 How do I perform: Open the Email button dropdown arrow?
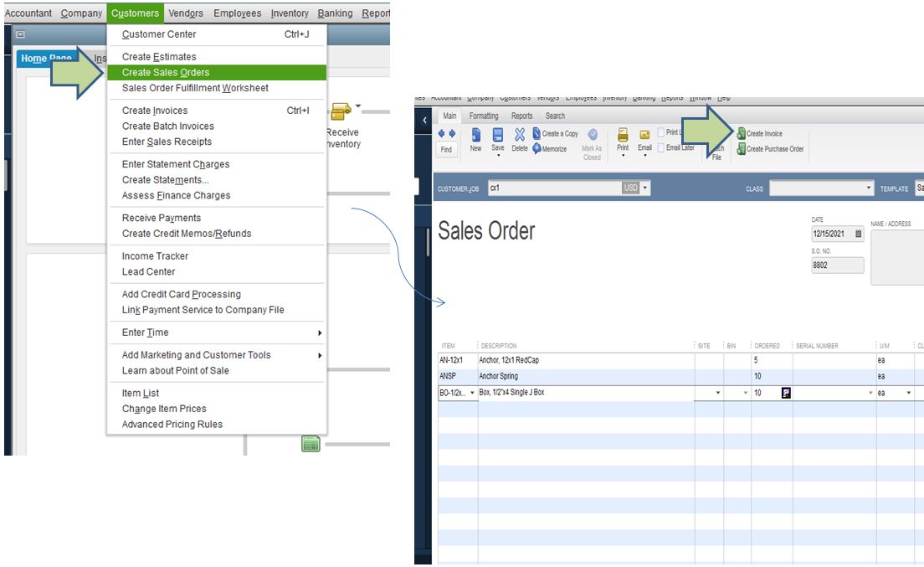645,156
